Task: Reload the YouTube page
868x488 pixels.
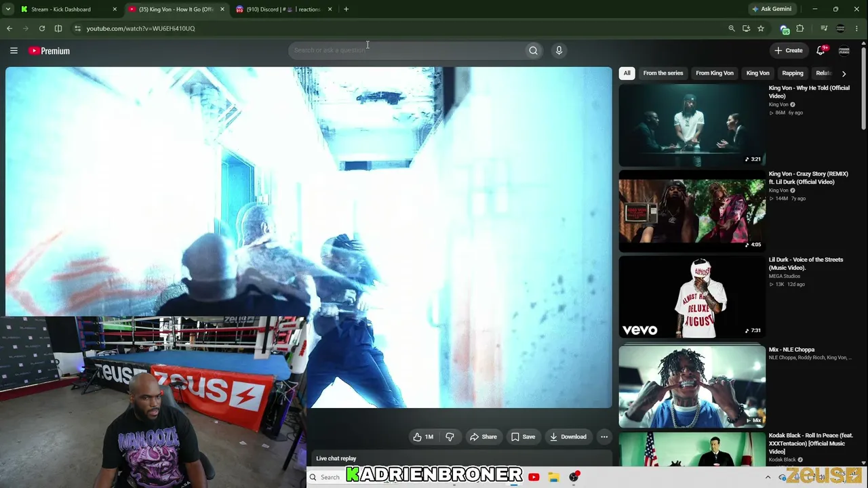Action: pos(42,28)
